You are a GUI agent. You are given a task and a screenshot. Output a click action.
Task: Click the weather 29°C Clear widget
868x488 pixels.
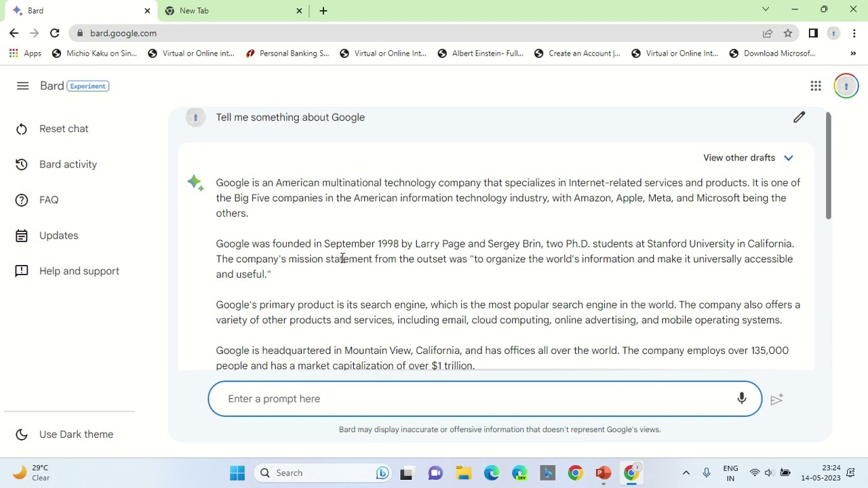pyautogui.click(x=31, y=473)
